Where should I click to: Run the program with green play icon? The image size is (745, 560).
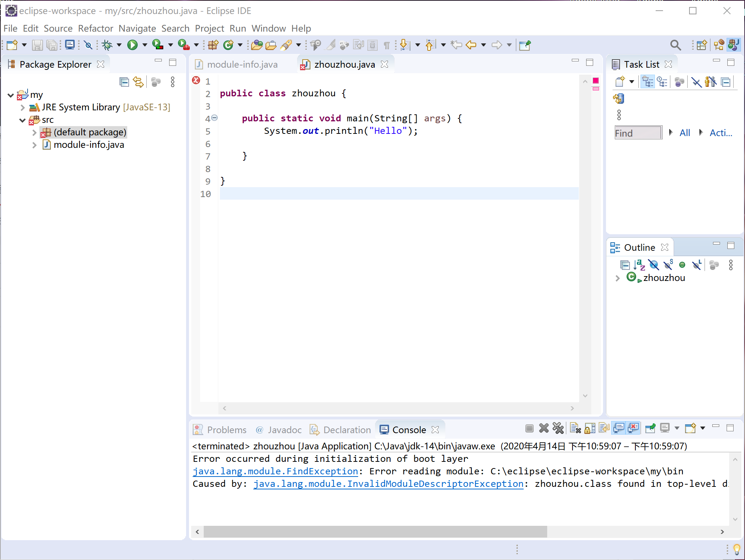[132, 45]
